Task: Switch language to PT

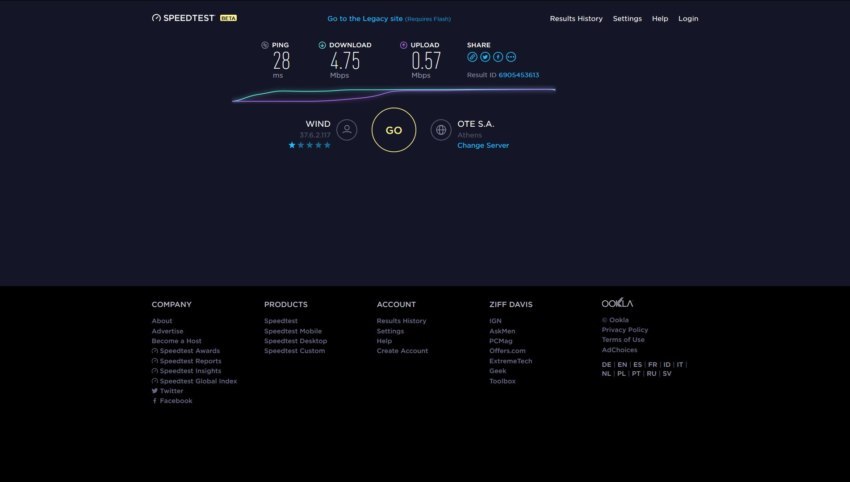Action: pos(636,374)
